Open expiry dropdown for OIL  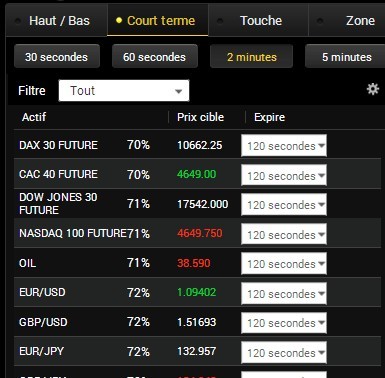click(284, 264)
